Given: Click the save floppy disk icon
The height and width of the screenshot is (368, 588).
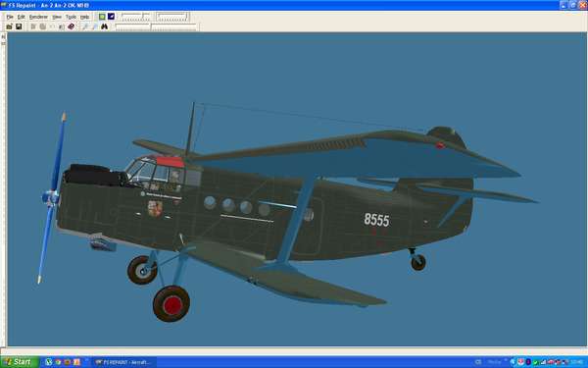Looking at the screenshot, I should coord(19,26).
